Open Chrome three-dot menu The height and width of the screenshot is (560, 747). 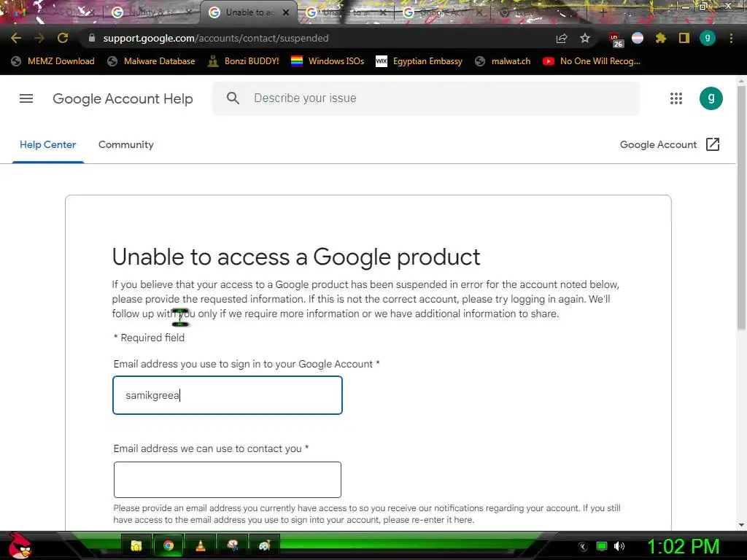coord(731,38)
